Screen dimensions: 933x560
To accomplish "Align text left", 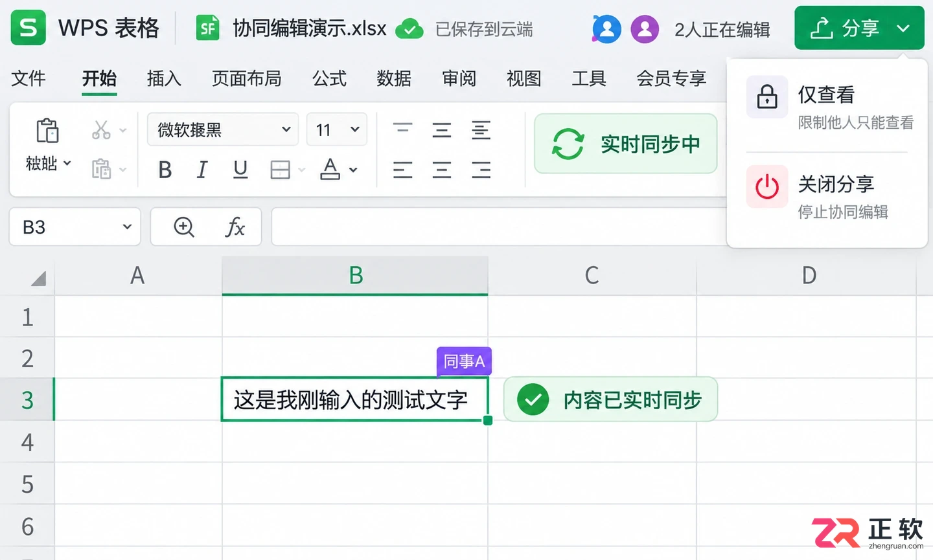I will tap(403, 170).
